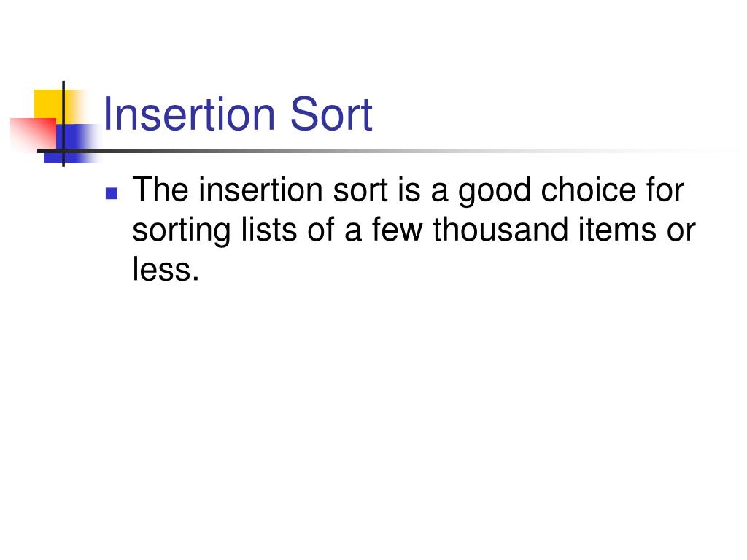Select the blue square bullet marker

[x=112, y=192]
